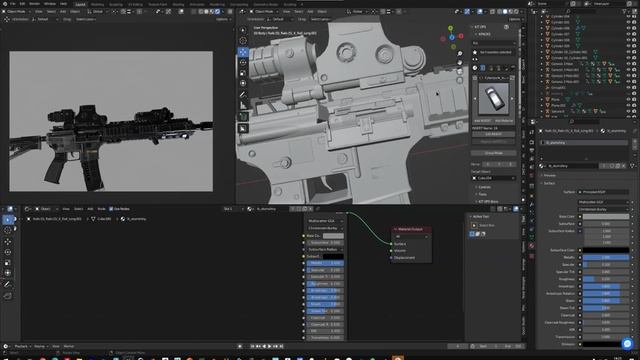Open the Playback menu in the timeline
The height and width of the screenshot is (360, 640).
[x=22, y=346]
